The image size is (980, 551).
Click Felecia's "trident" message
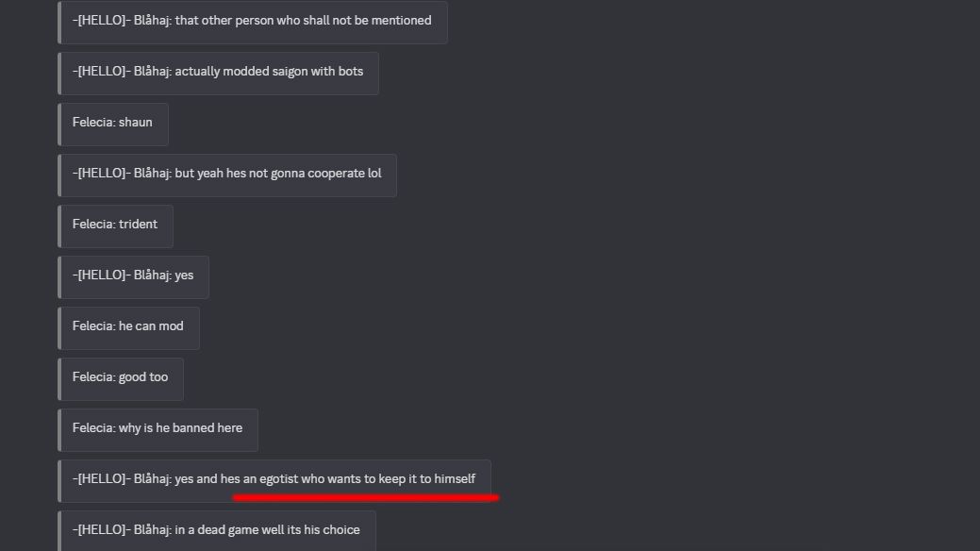click(115, 225)
